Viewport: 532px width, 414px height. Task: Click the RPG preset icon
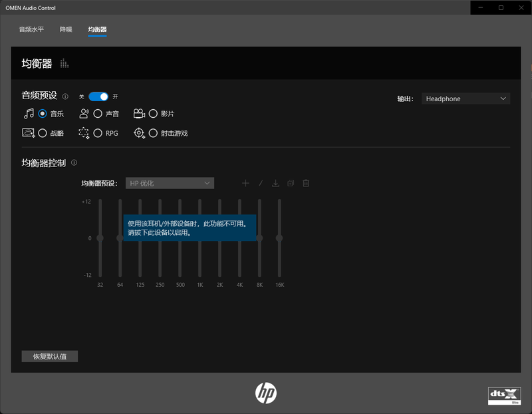pyautogui.click(x=84, y=133)
